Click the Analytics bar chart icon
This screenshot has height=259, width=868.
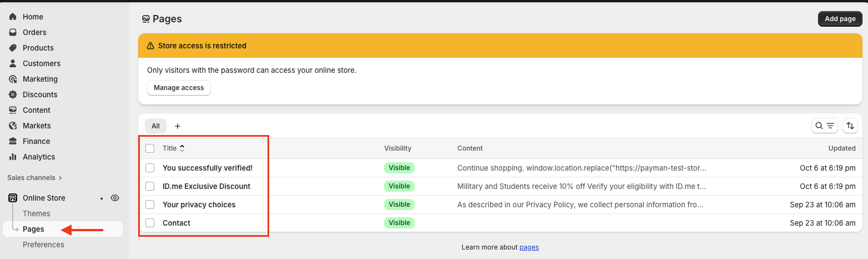(x=13, y=157)
